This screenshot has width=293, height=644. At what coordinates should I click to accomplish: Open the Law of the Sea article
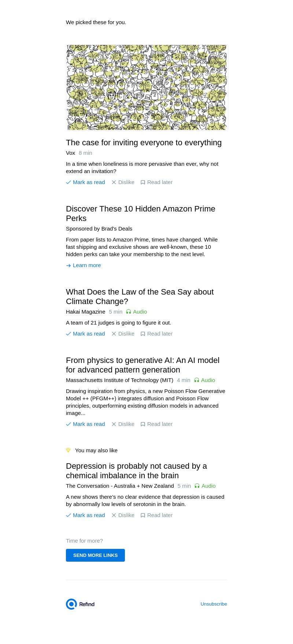pyautogui.click(x=140, y=296)
